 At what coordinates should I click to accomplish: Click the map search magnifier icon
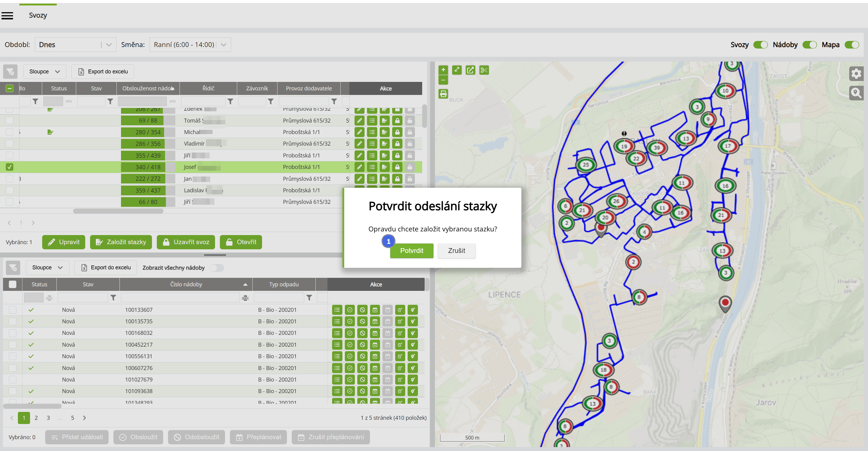pos(856,93)
